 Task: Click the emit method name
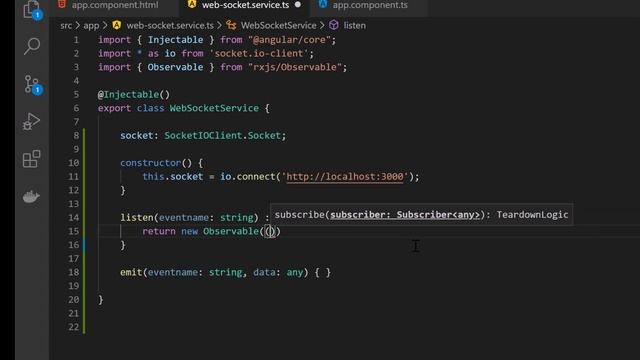pos(131,272)
